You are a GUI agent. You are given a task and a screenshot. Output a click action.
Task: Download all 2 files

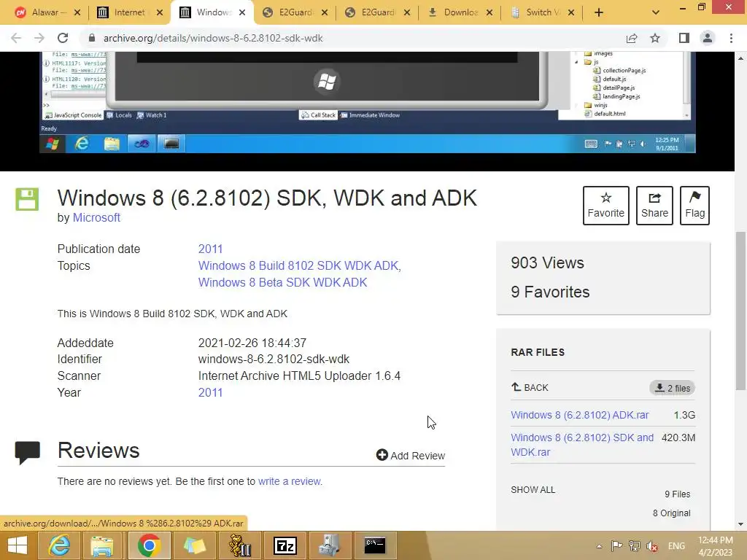click(x=672, y=388)
